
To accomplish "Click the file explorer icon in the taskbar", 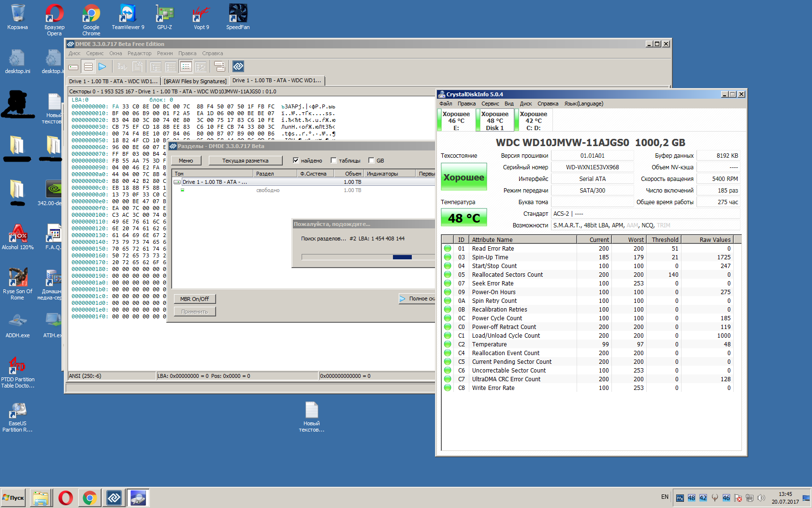I will 41,497.
